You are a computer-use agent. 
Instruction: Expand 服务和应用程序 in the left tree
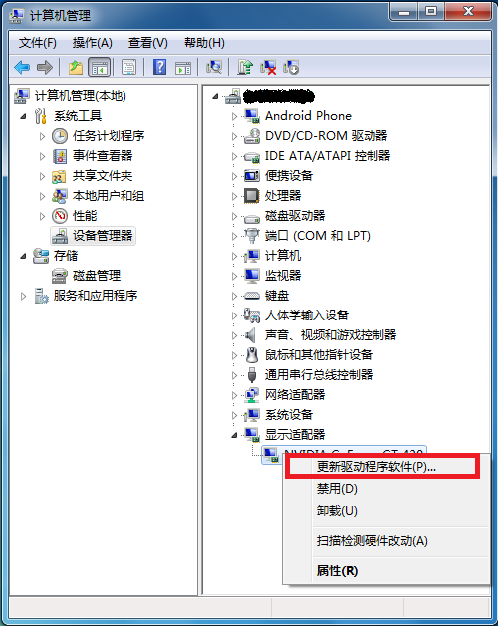click(x=24, y=296)
